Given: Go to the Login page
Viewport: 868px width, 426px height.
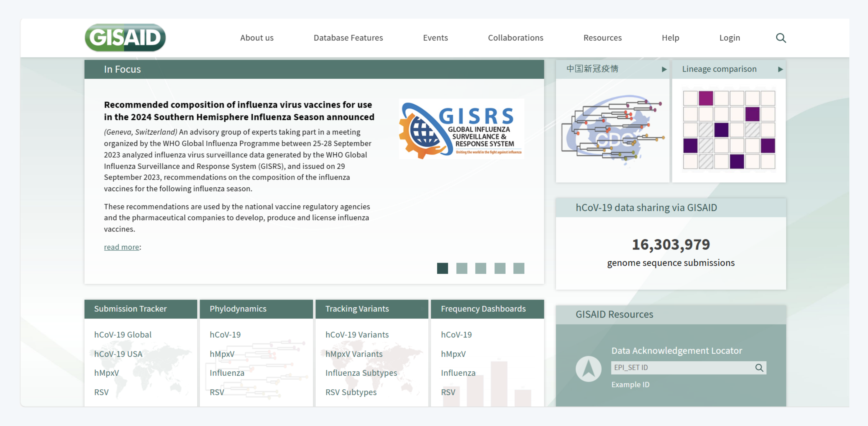Looking at the screenshot, I should click(729, 38).
